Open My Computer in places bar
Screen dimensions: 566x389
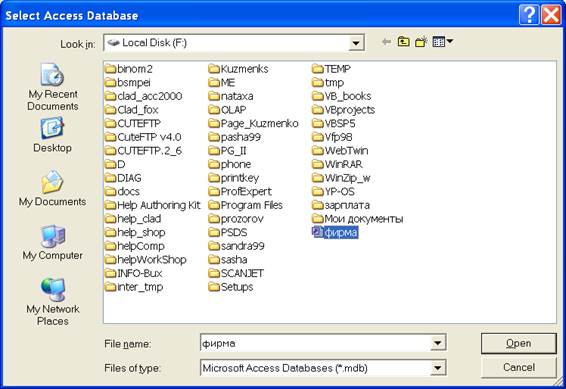(52, 242)
